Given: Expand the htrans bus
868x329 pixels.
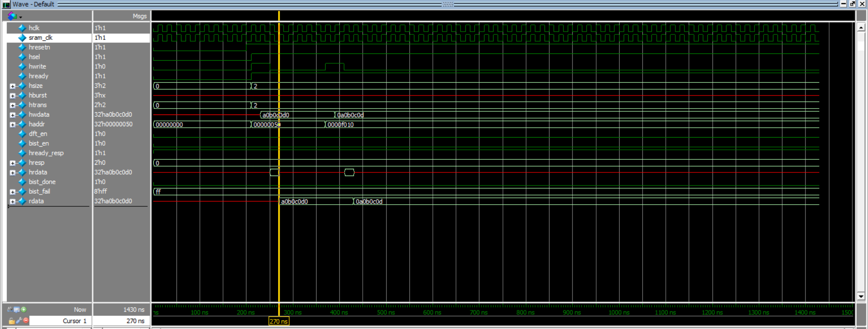Looking at the screenshot, I should tap(13, 105).
